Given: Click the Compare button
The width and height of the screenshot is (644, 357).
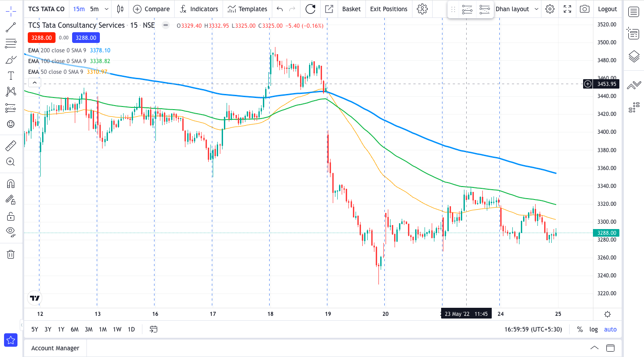Looking at the screenshot, I should pyautogui.click(x=151, y=9).
